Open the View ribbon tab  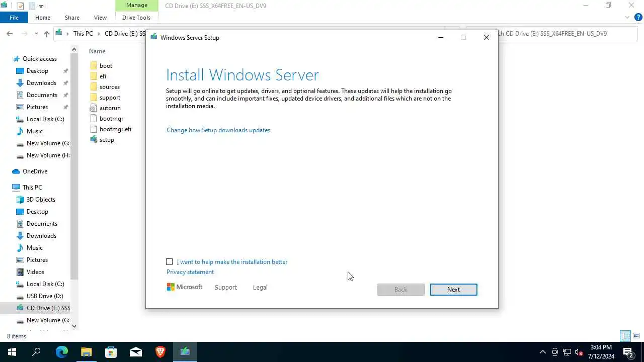(100, 18)
